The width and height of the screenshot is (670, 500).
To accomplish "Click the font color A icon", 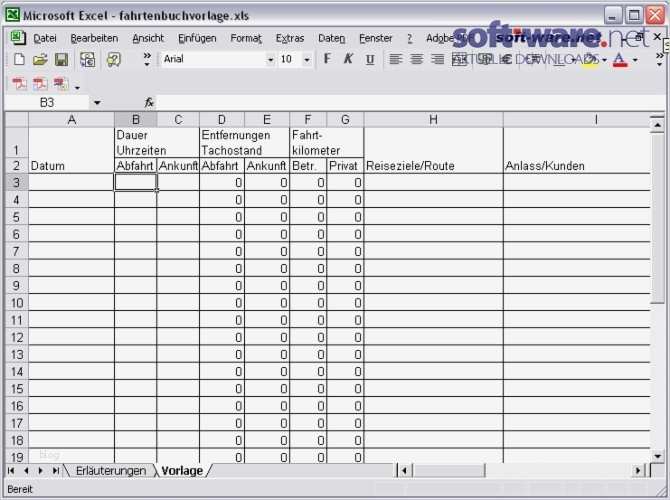I will point(620,59).
